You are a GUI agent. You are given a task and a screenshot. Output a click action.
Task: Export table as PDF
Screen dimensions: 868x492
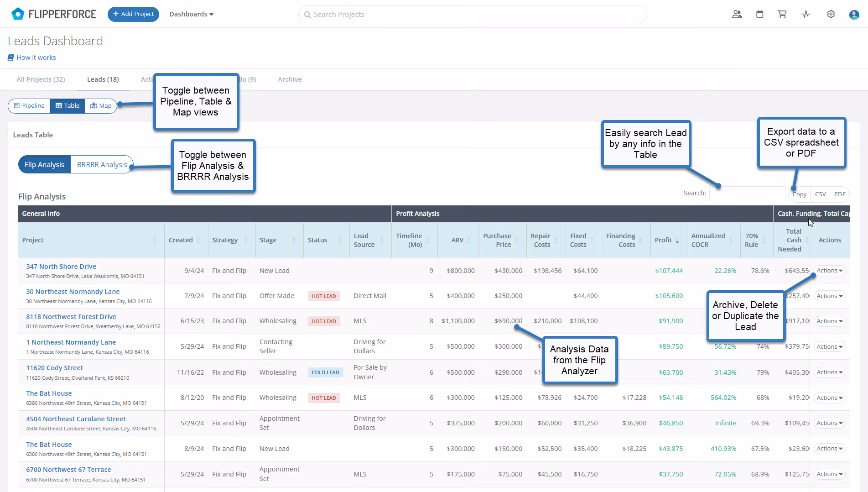pos(840,194)
